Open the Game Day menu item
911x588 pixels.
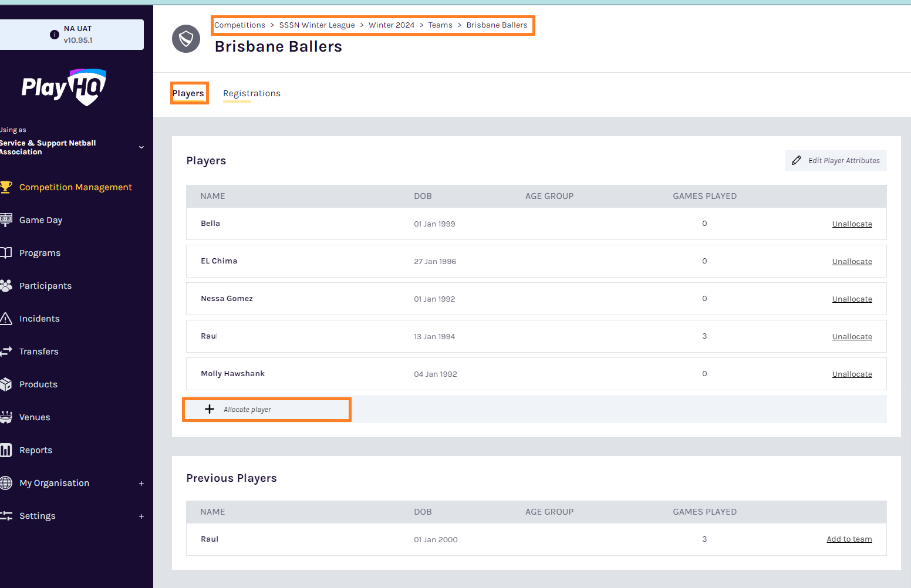(x=41, y=219)
